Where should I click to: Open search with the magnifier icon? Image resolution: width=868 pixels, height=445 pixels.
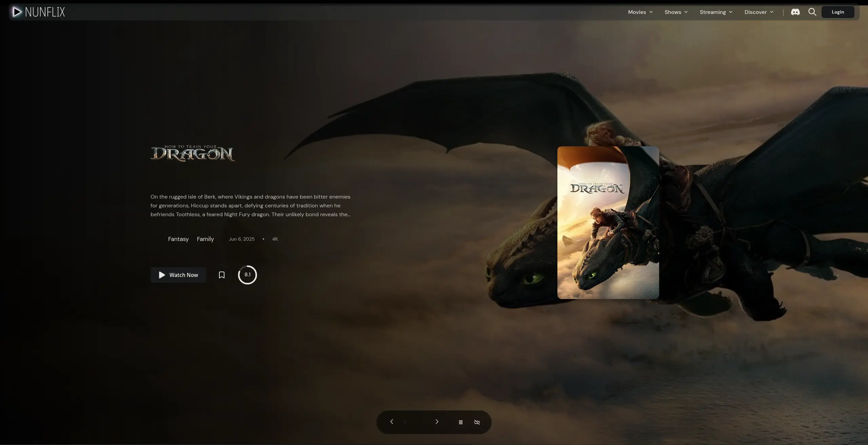coord(812,12)
